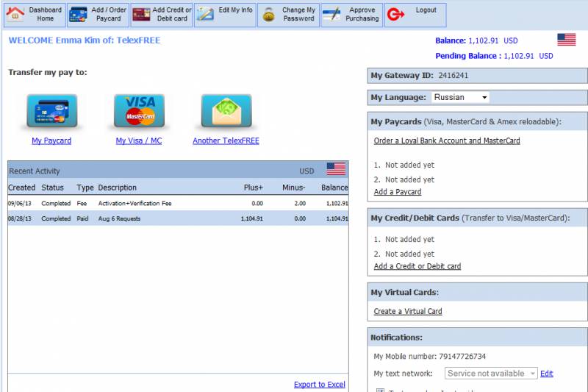This screenshot has height=392, width=588.
Task: Open the Dashboard Home menu item
Action: [35, 15]
